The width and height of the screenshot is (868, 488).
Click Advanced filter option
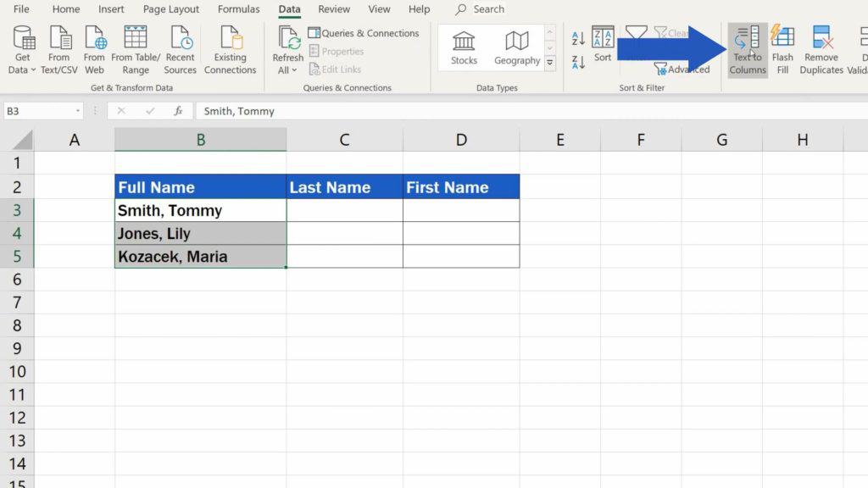coord(683,69)
